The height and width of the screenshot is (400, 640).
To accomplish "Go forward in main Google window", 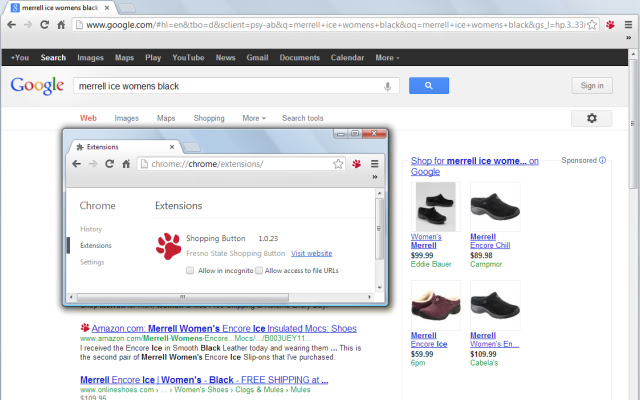I will click(28, 25).
